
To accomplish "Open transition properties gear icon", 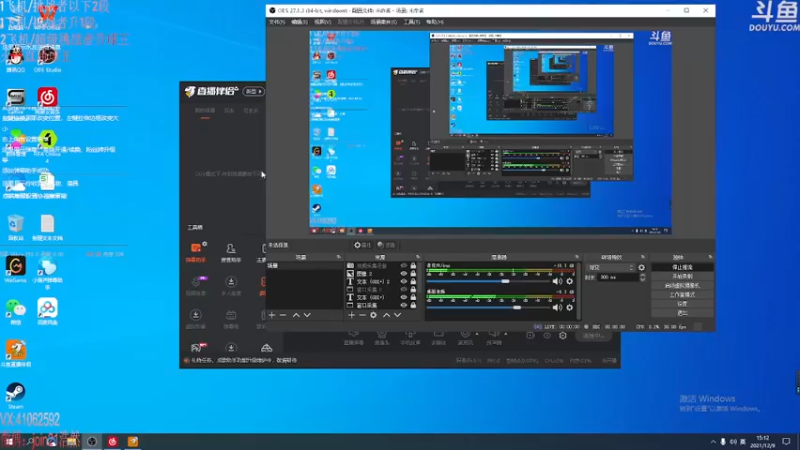I will coord(641,267).
